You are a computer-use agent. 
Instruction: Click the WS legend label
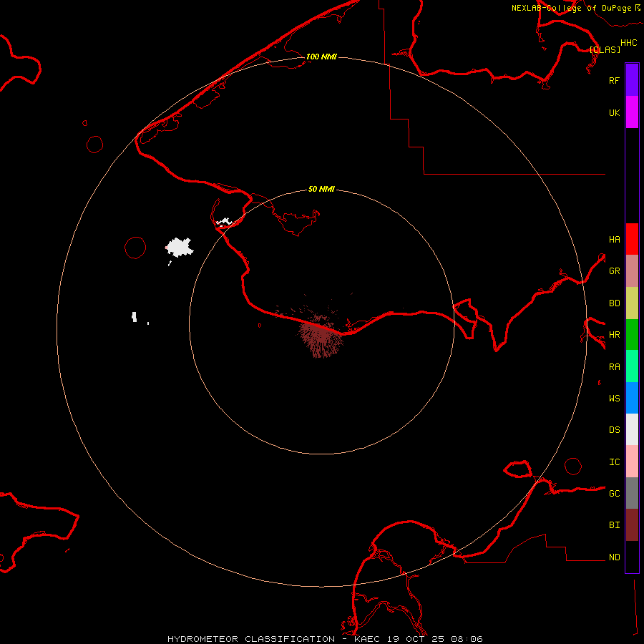tap(614, 398)
